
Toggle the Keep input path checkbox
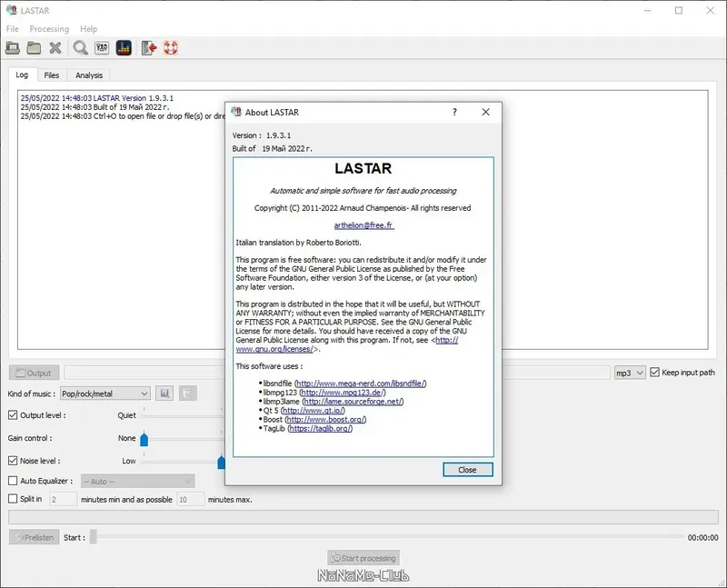click(x=654, y=373)
